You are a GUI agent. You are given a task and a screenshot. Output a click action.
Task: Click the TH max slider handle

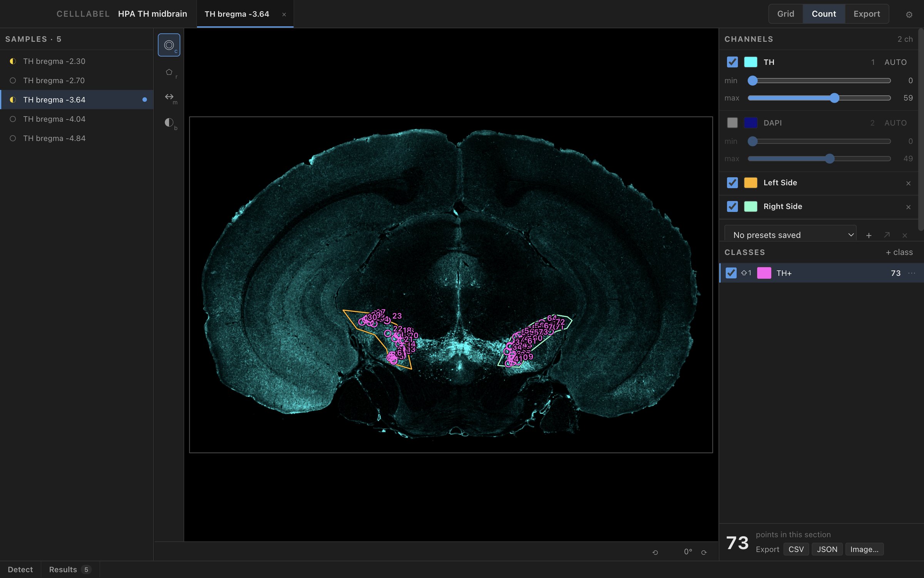point(834,98)
